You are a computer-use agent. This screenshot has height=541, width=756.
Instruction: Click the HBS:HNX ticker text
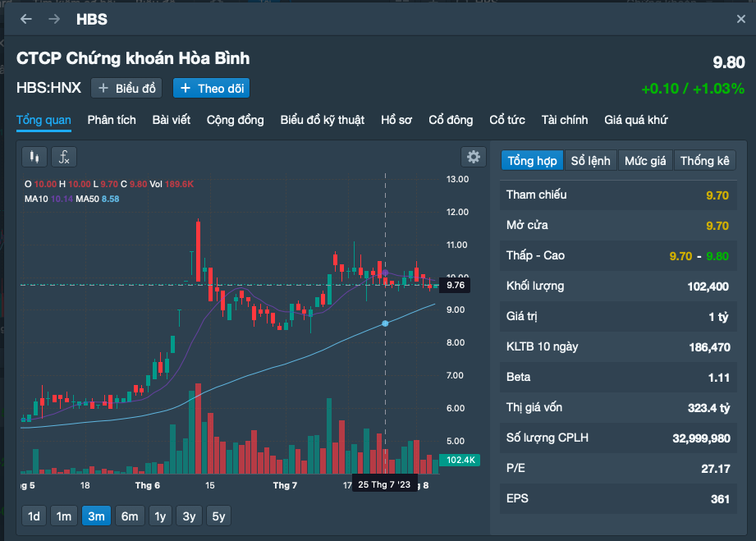pos(48,88)
